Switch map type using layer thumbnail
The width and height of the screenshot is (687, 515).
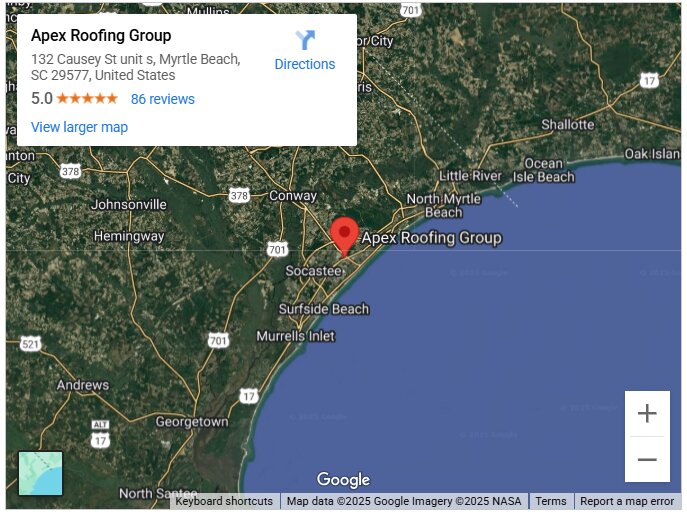pos(40,474)
